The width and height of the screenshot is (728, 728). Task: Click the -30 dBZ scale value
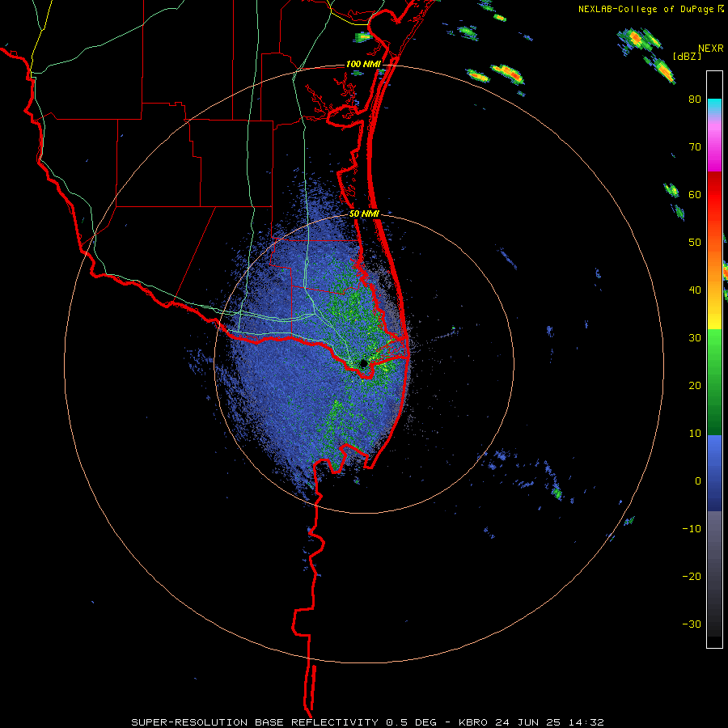pyautogui.click(x=692, y=624)
